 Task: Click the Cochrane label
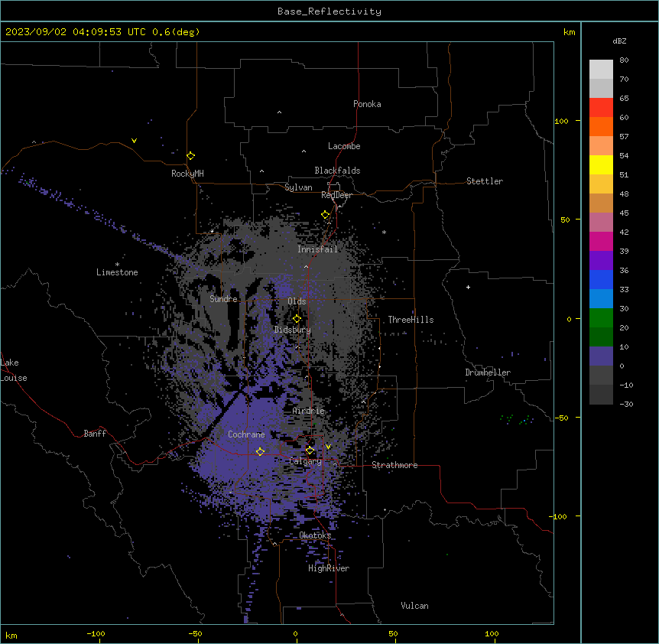(x=246, y=434)
